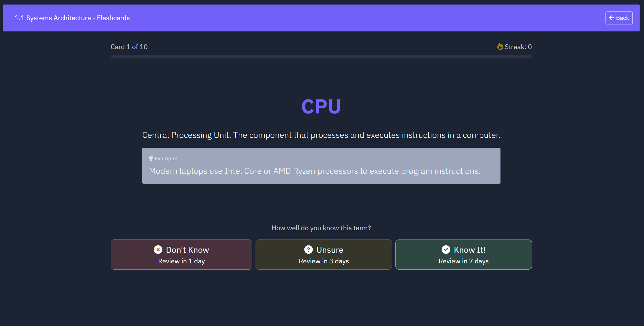
Task: Click the card progress bar
Action: click(321, 57)
